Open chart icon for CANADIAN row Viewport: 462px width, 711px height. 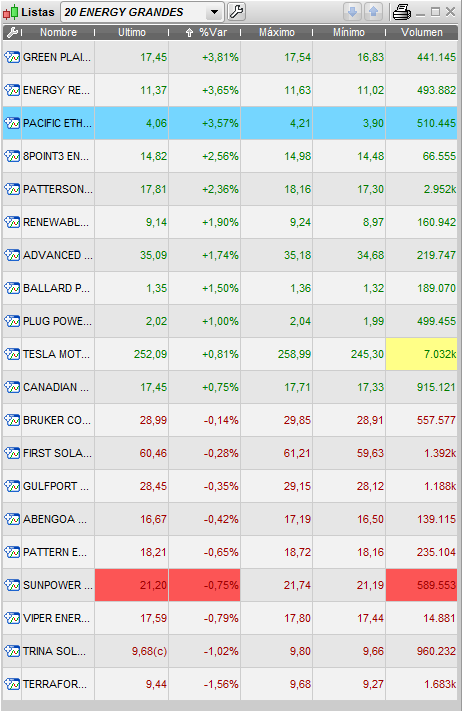pos(12,387)
